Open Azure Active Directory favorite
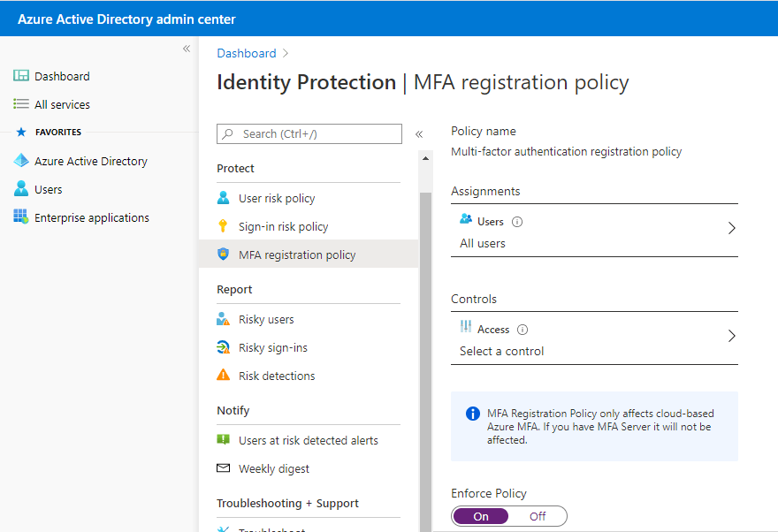778x532 pixels. [91, 161]
